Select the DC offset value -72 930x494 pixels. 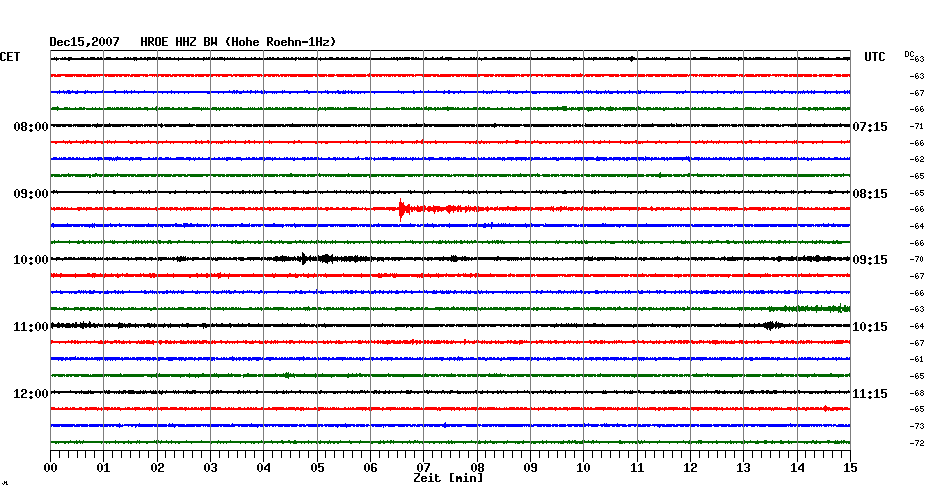click(917, 443)
